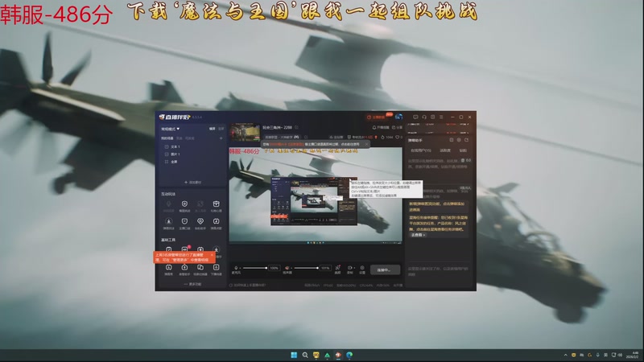Open the message icon in title bar
Viewport: 644px width, 362px height.
tap(415, 117)
